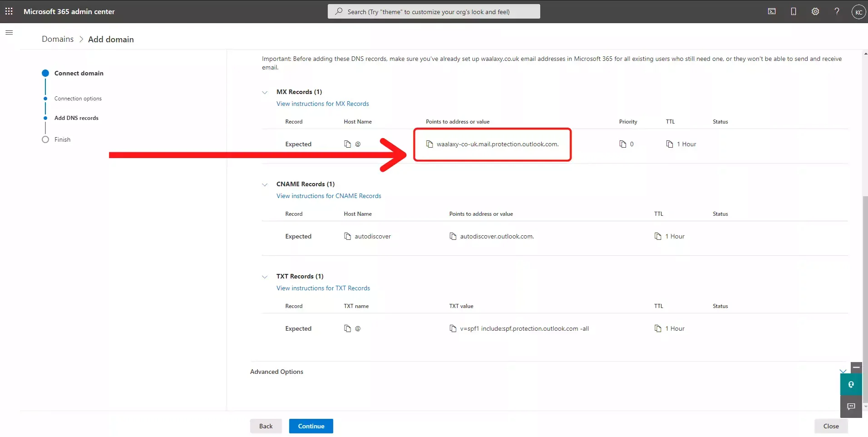Copy the CNAME host name autodiscover
Viewport: 868px width, 437px height.
point(348,236)
